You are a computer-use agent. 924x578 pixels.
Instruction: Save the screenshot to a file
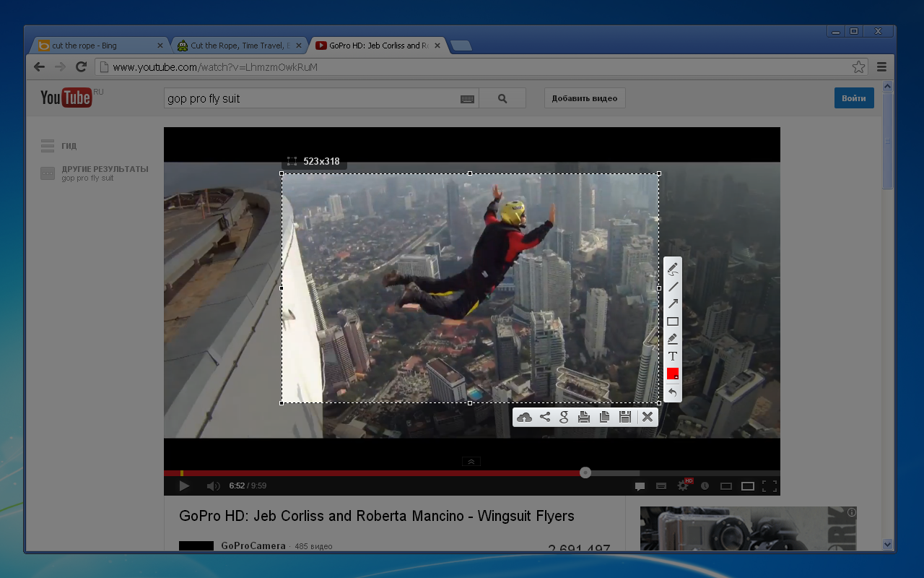625,417
